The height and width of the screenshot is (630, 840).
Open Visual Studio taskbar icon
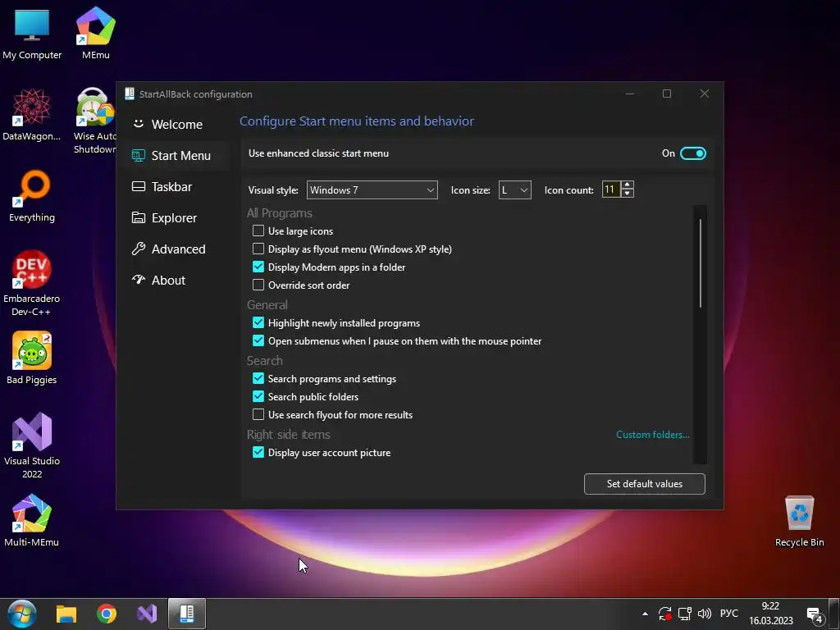tap(147, 614)
